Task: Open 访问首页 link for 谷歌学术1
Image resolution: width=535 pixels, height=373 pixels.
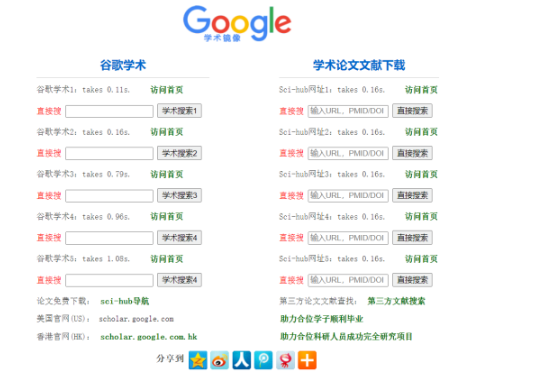Action: pos(167,90)
